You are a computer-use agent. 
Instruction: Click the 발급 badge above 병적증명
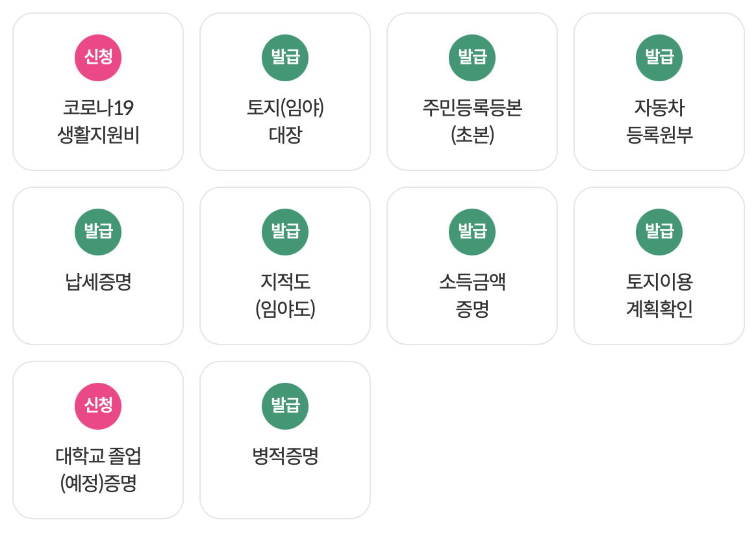pos(285,406)
